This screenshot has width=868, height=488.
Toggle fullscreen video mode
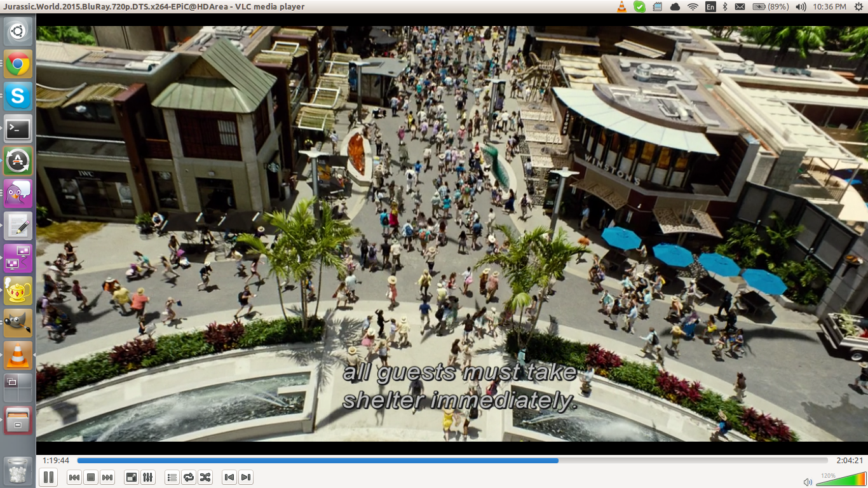(x=132, y=477)
